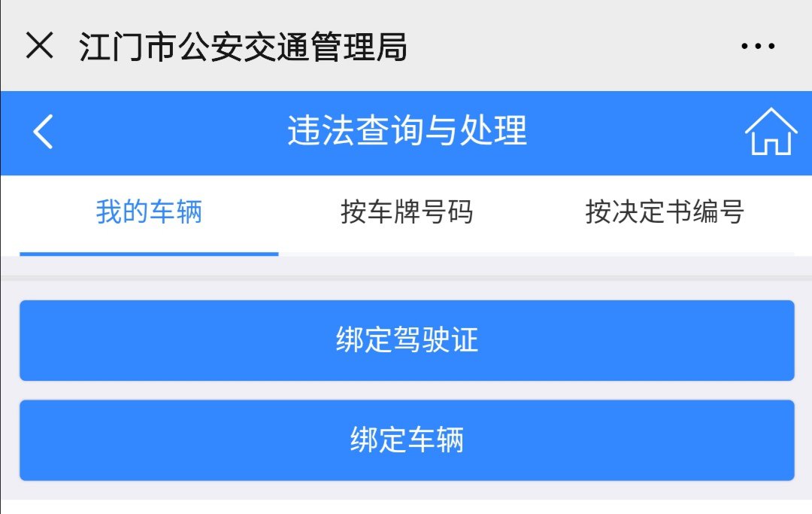Bind a driver's license via 绑定驾驶证
The height and width of the screenshot is (514, 812).
(407, 341)
